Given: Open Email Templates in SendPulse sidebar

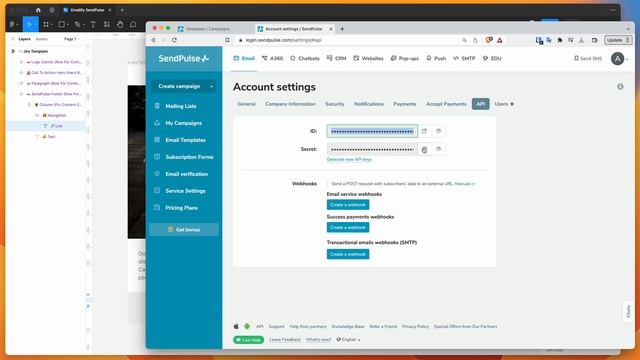Looking at the screenshot, I should (x=185, y=140).
